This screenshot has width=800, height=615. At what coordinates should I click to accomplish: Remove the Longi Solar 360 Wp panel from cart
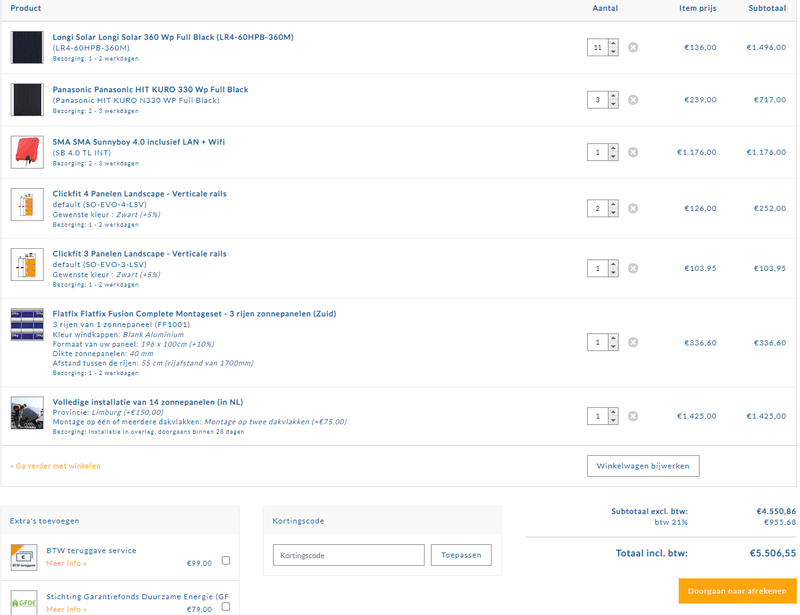tap(633, 46)
